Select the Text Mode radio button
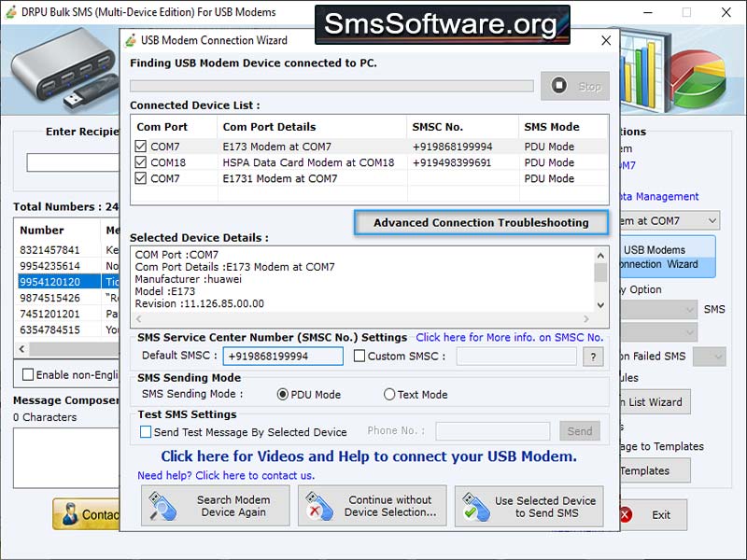747x560 pixels. pos(388,395)
